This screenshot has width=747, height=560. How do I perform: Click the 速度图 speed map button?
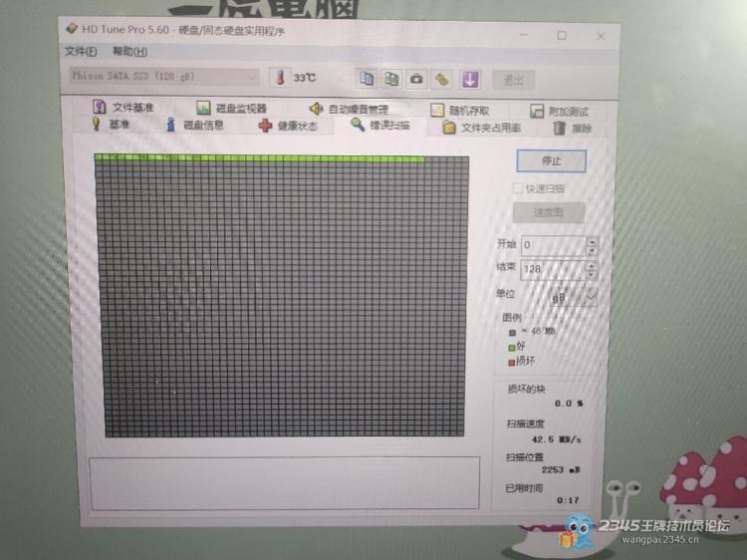pyautogui.click(x=549, y=212)
